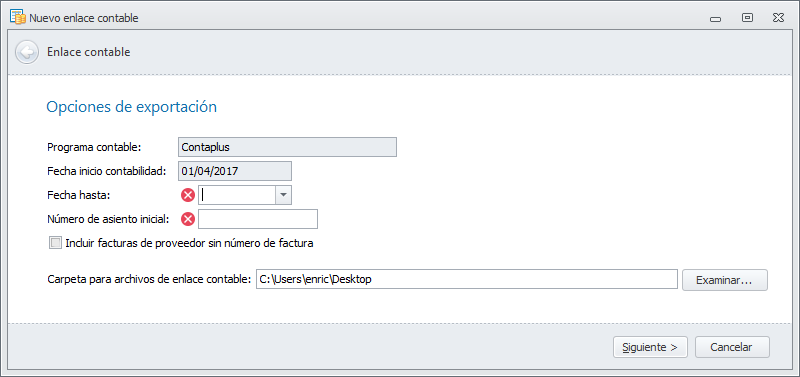
Task: Click the 'Enlace contable' header title
Action: [x=88, y=52]
